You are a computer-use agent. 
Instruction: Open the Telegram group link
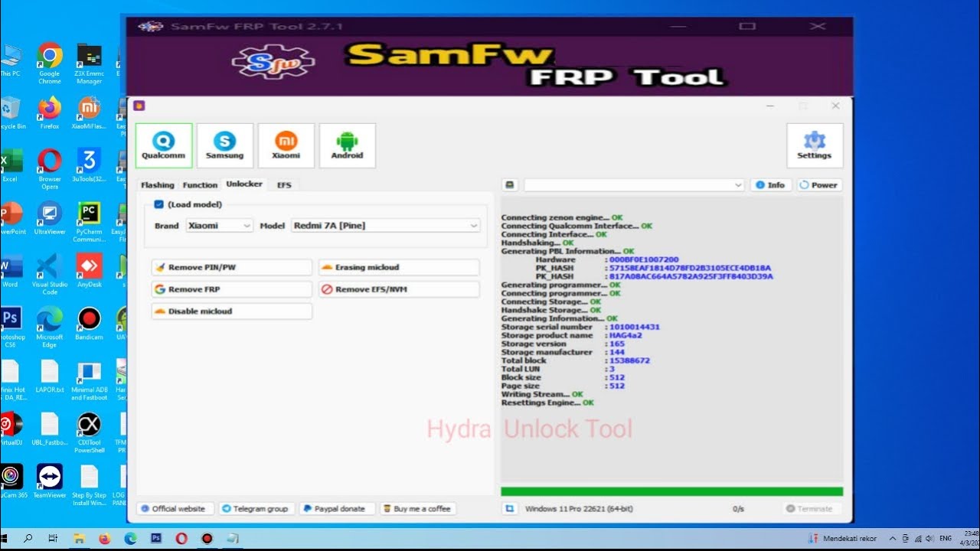256,508
